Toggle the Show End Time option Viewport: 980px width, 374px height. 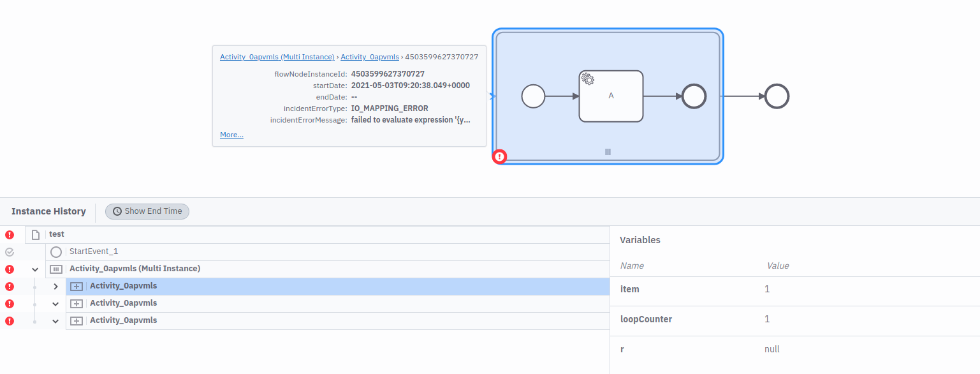(147, 211)
